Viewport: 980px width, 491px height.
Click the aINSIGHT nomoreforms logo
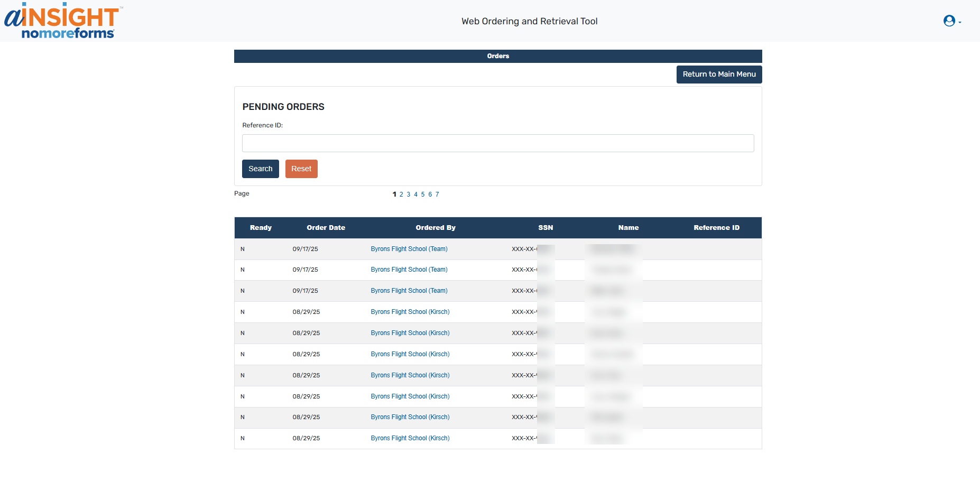point(62,21)
